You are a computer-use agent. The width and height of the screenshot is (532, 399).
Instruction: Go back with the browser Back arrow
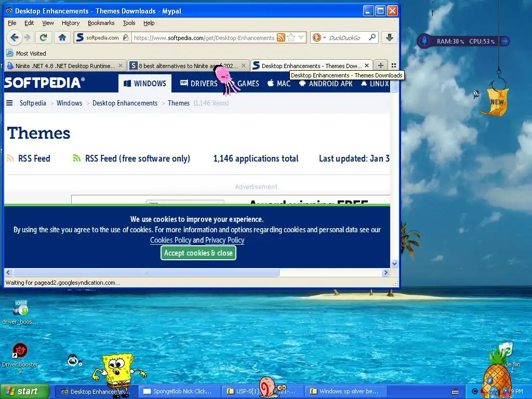[x=14, y=37]
